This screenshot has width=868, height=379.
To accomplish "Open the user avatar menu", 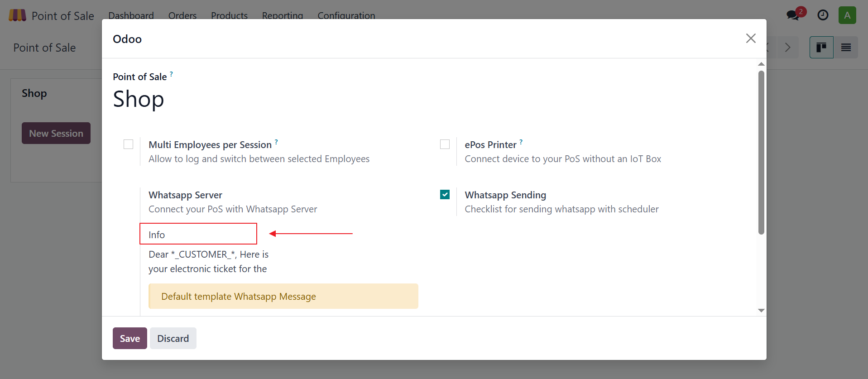I will 847,15.
